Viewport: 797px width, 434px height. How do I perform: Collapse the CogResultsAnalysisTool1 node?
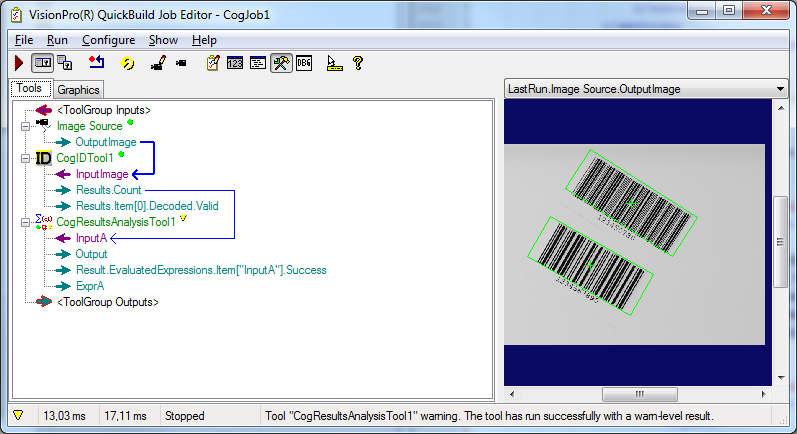tap(26, 222)
